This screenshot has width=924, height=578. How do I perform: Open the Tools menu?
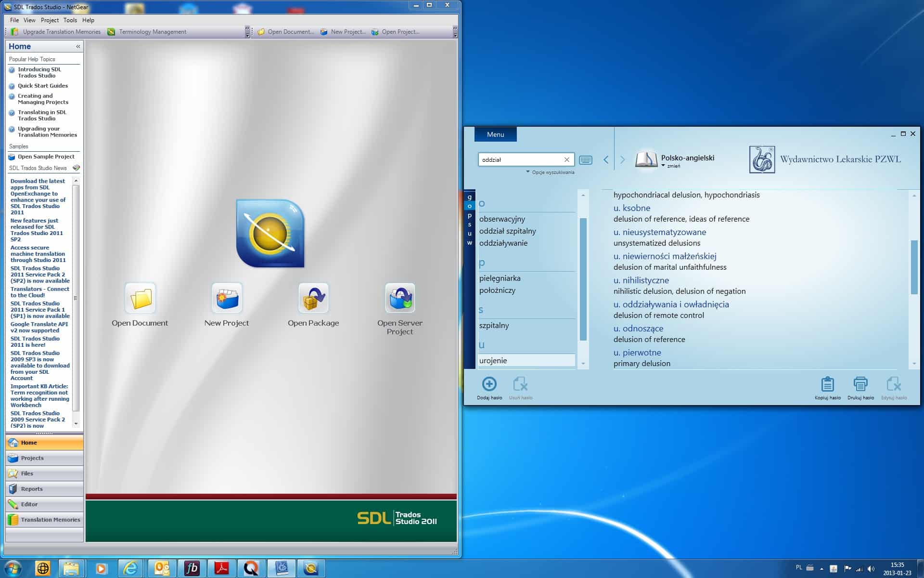70,20
